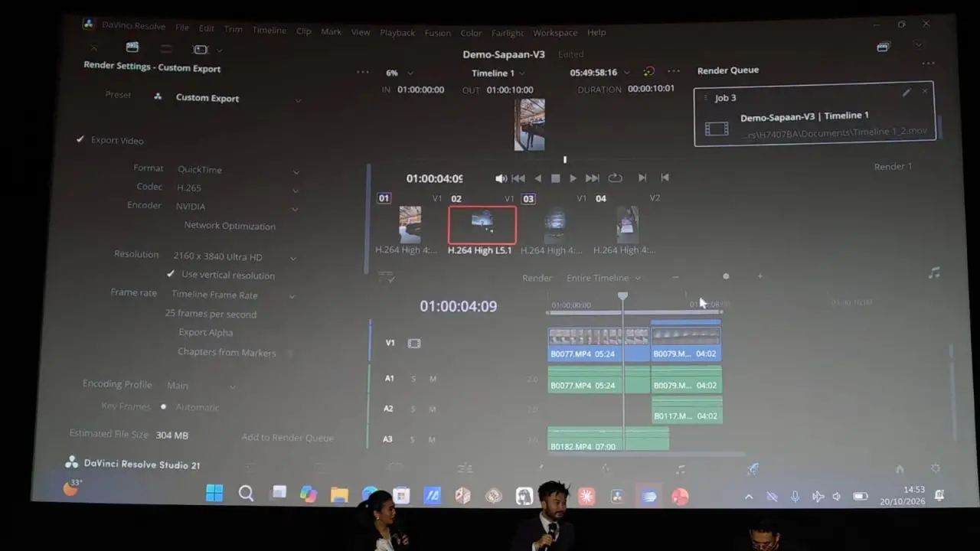Click the Render 1 button
The width and height of the screenshot is (980, 551).
tap(893, 167)
